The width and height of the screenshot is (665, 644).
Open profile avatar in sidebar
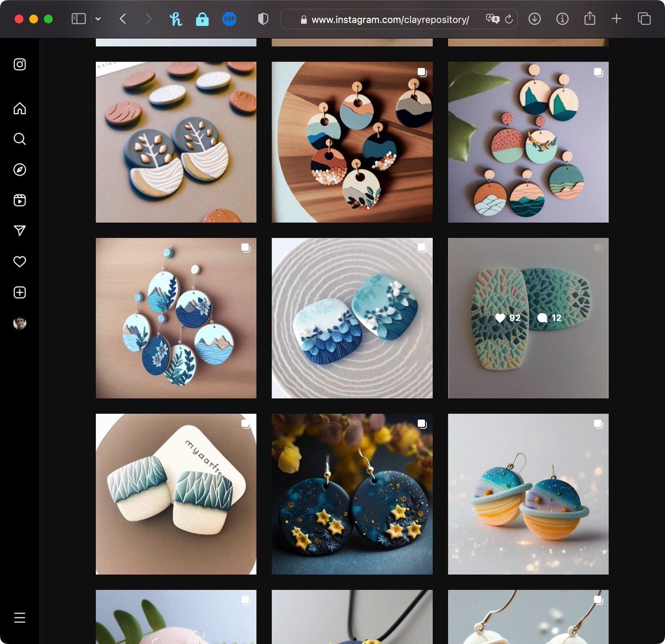tap(20, 323)
